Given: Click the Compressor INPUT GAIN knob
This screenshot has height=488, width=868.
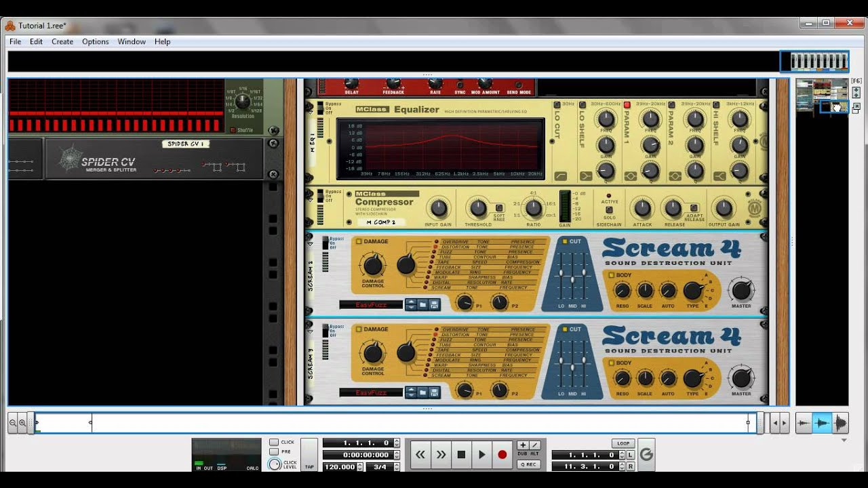Looking at the screenshot, I should [439, 208].
